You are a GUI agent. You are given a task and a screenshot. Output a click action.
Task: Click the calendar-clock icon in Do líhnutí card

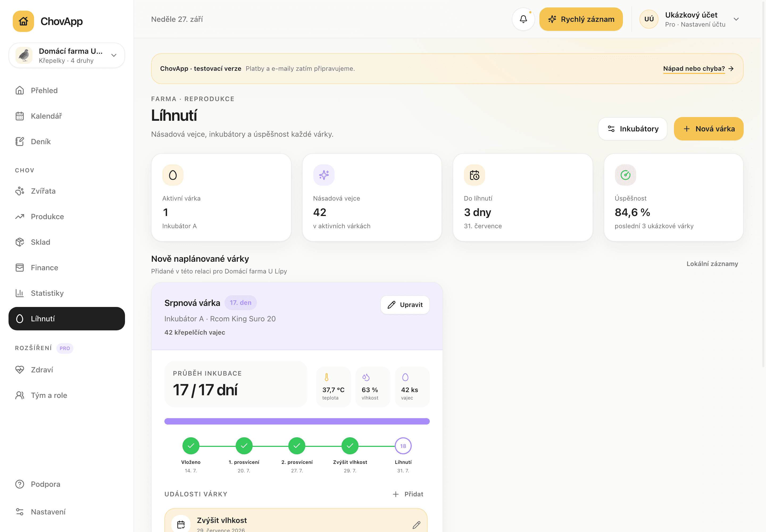474,175
